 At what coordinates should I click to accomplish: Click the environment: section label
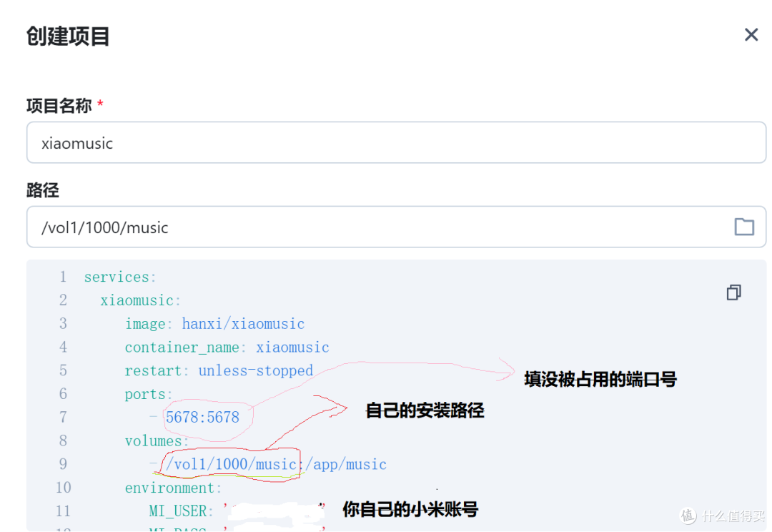point(172,488)
